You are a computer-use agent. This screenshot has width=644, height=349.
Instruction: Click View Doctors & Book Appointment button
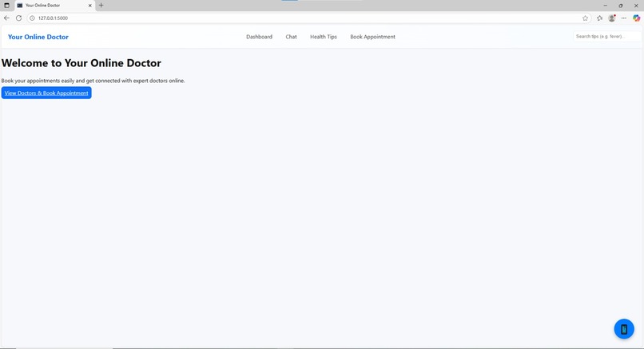pos(46,93)
